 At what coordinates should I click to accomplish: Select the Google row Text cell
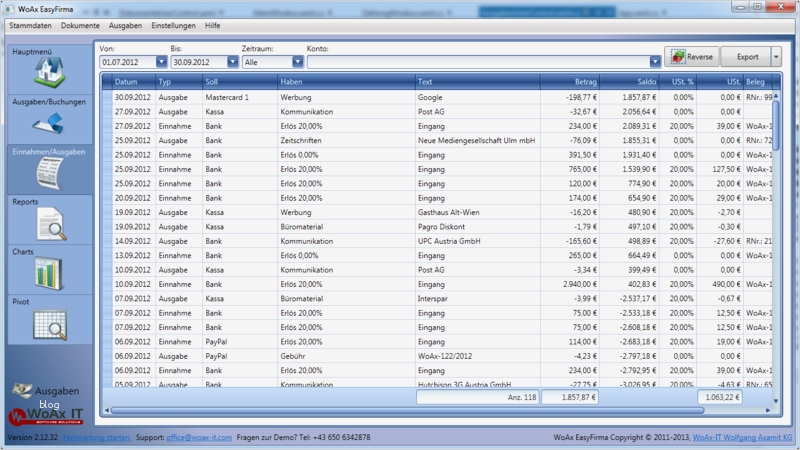[478, 97]
